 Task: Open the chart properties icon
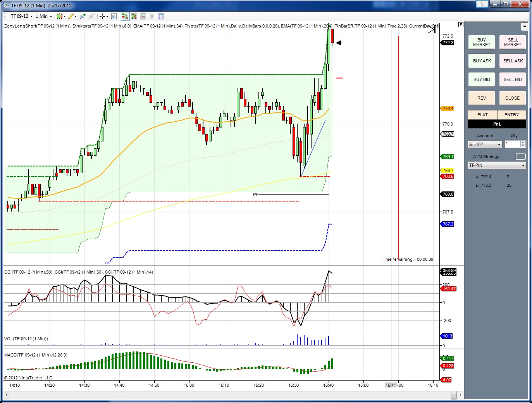[161, 16]
